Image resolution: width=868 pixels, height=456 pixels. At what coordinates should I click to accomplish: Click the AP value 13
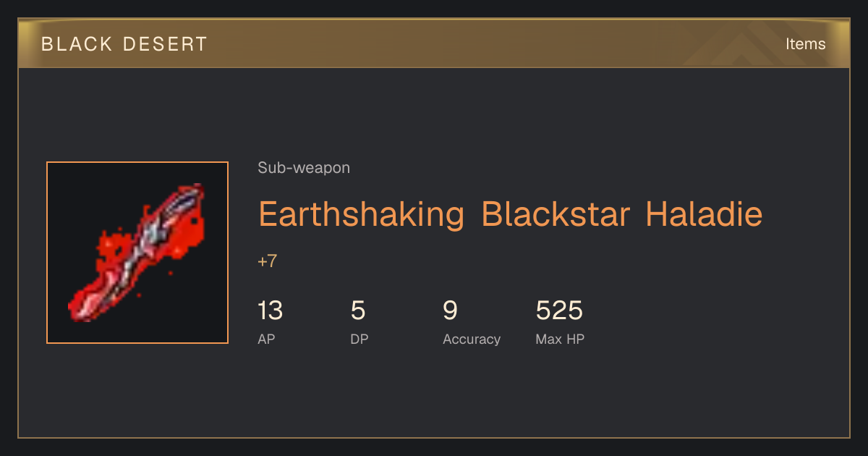[270, 311]
